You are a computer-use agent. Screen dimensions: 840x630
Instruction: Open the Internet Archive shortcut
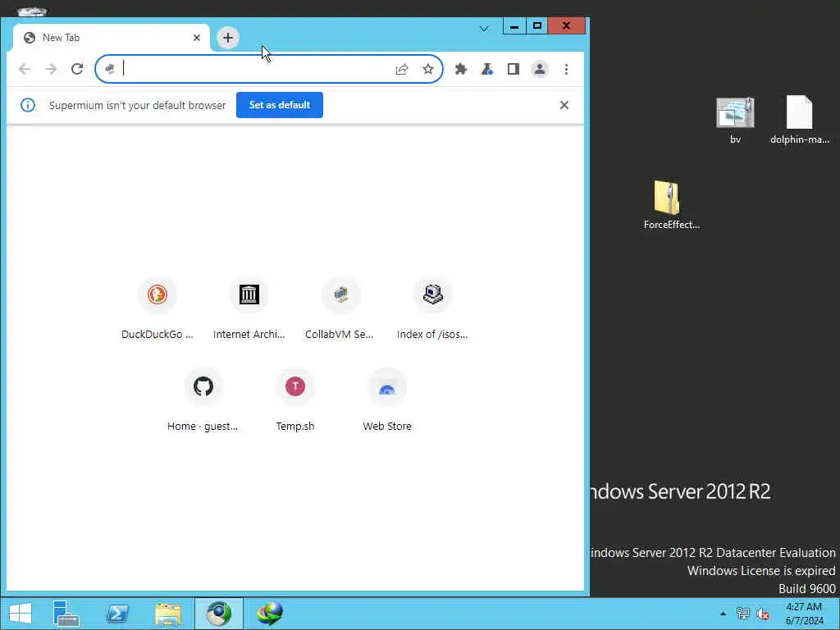(x=249, y=308)
